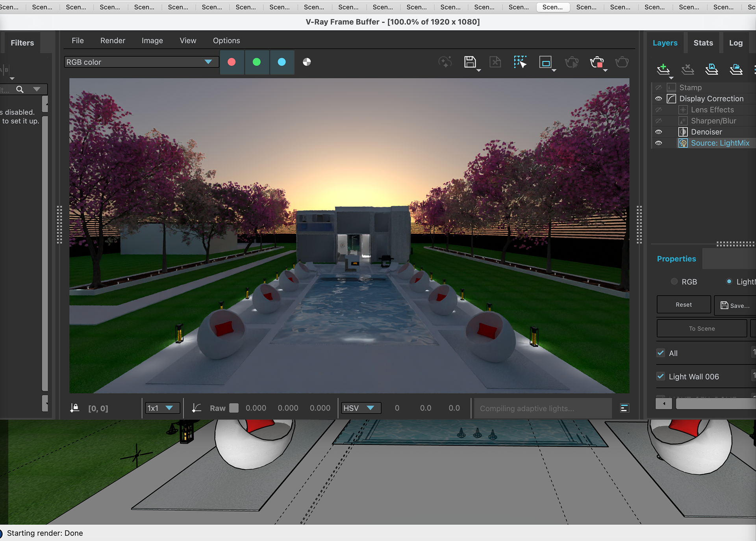Image resolution: width=756 pixels, height=541 pixels.
Task: Expand the HSV color mode dropdown
Action: (370, 408)
